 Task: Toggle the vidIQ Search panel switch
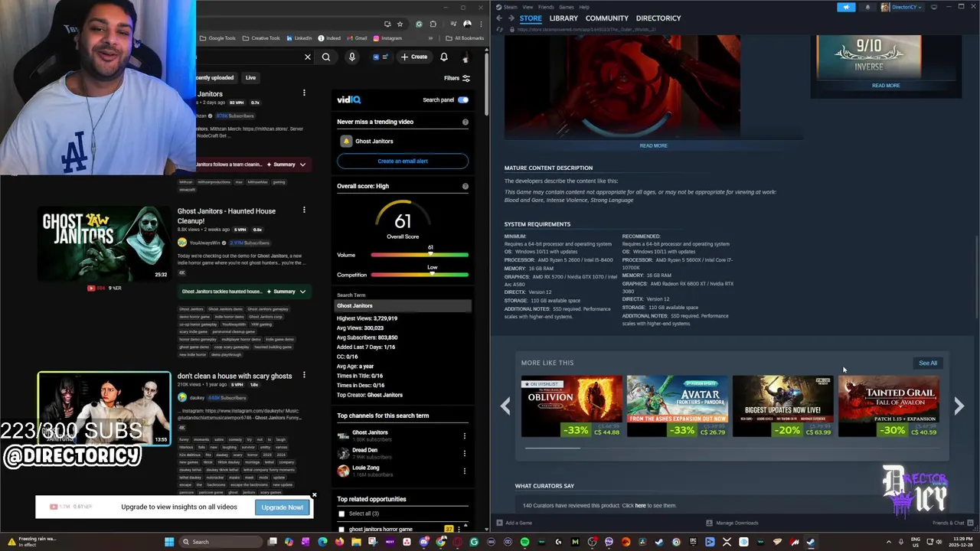pyautogui.click(x=463, y=99)
